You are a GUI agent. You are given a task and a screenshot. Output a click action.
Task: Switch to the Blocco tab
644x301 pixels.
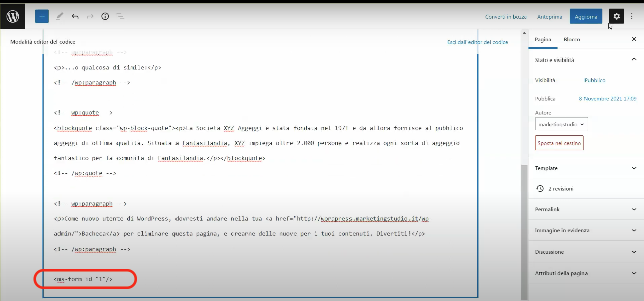pyautogui.click(x=571, y=39)
